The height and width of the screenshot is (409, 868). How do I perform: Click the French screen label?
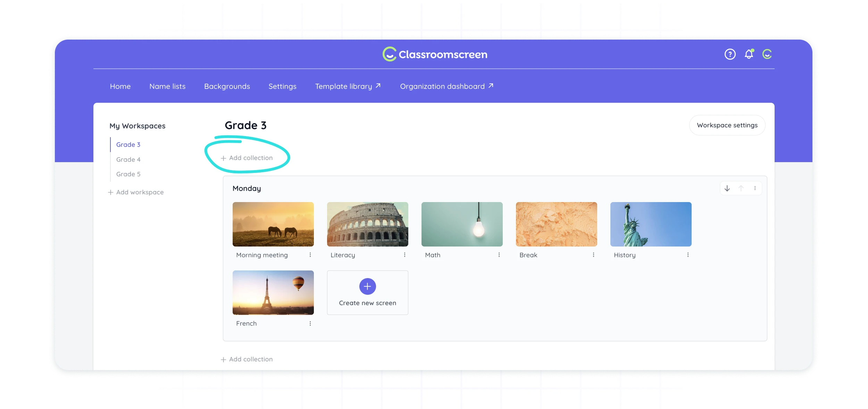(x=246, y=323)
